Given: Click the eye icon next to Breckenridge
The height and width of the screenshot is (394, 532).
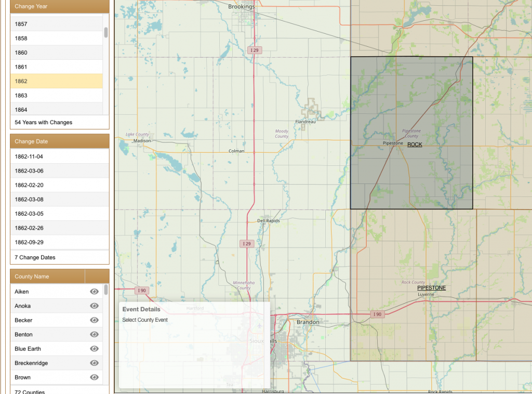Looking at the screenshot, I should point(94,363).
